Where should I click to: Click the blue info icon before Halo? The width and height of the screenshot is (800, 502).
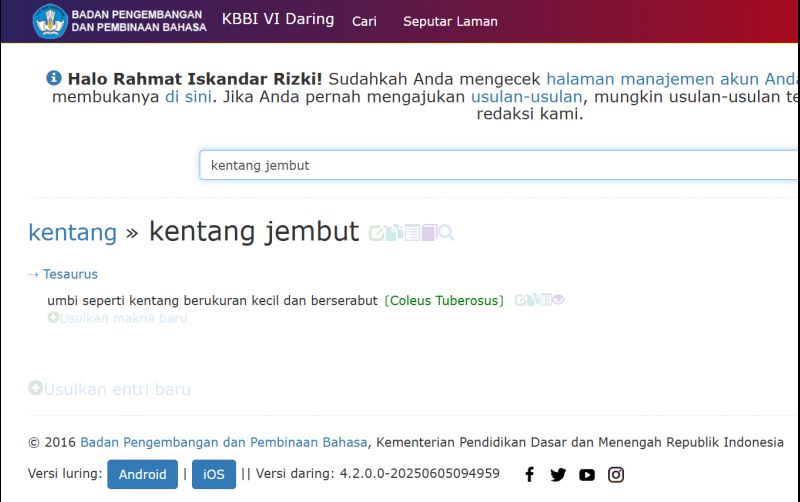pyautogui.click(x=54, y=78)
